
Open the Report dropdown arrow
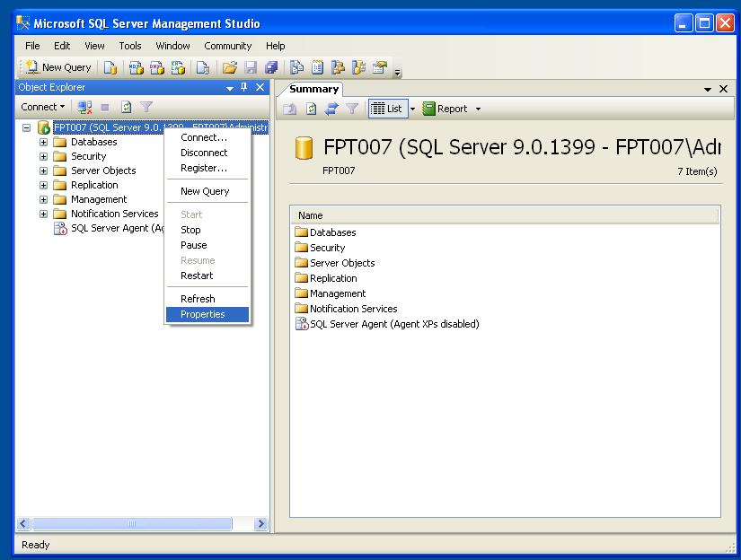pos(478,109)
